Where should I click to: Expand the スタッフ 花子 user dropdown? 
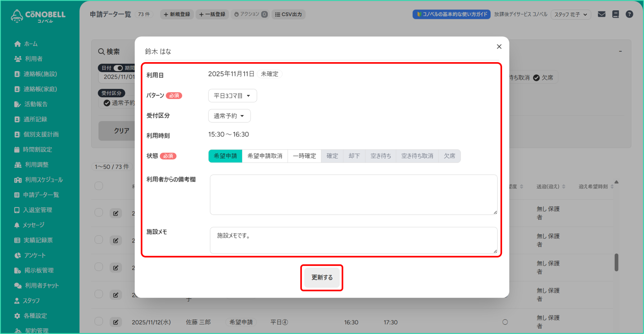click(571, 14)
